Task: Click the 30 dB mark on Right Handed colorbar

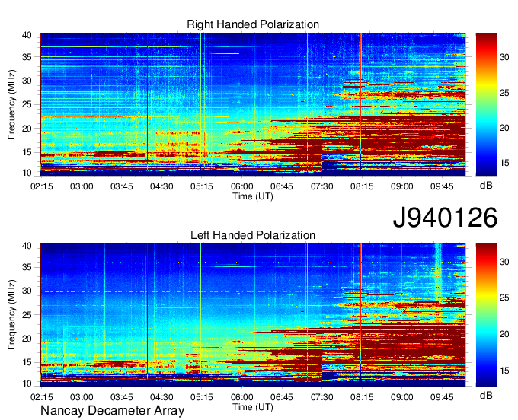Action: 504,57
